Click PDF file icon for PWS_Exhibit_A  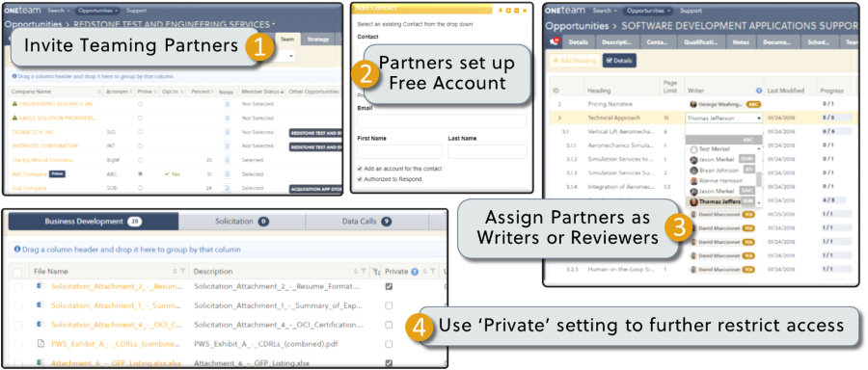[x=40, y=343]
